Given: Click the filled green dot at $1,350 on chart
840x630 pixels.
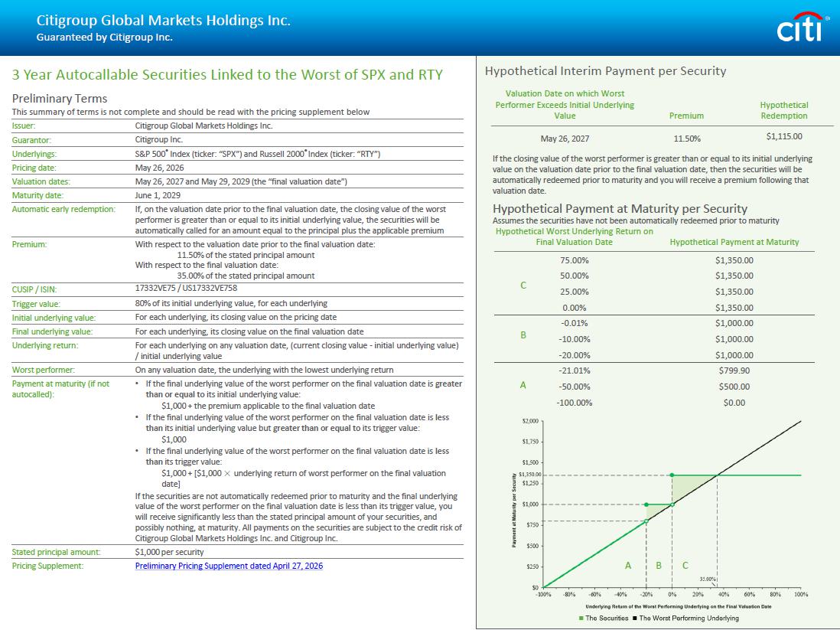Looking at the screenshot, I should tap(672, 475).
